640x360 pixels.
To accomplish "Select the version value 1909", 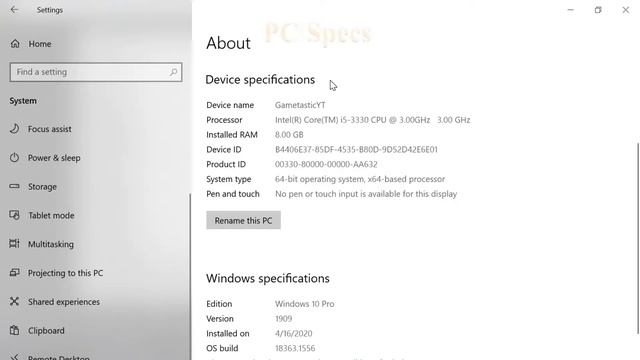I will [283, 319].
